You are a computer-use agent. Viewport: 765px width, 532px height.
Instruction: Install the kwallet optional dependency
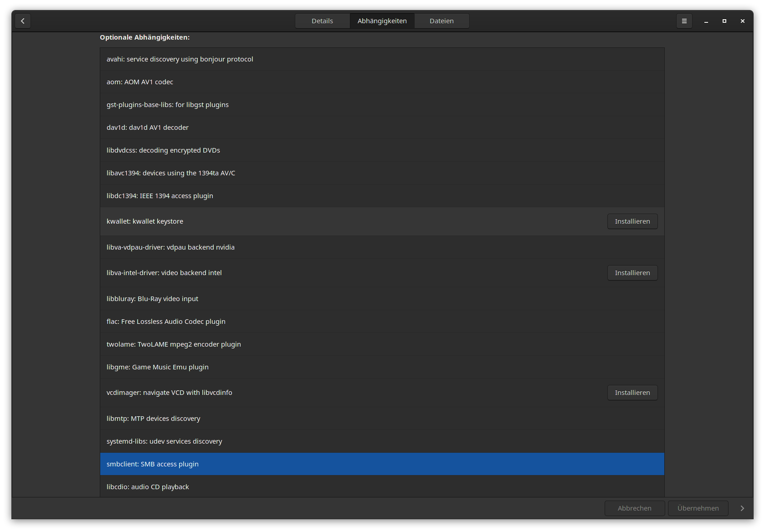(x=632, y=221)
